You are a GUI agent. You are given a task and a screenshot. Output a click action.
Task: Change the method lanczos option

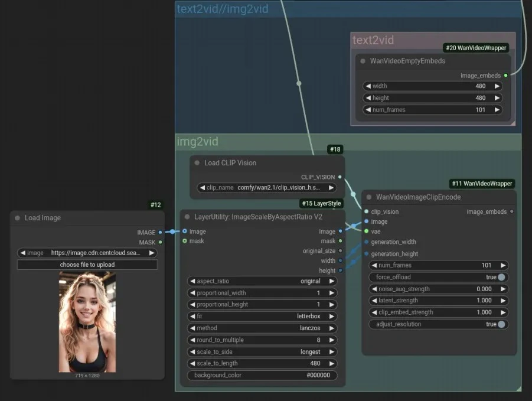(x=262, y=328)
